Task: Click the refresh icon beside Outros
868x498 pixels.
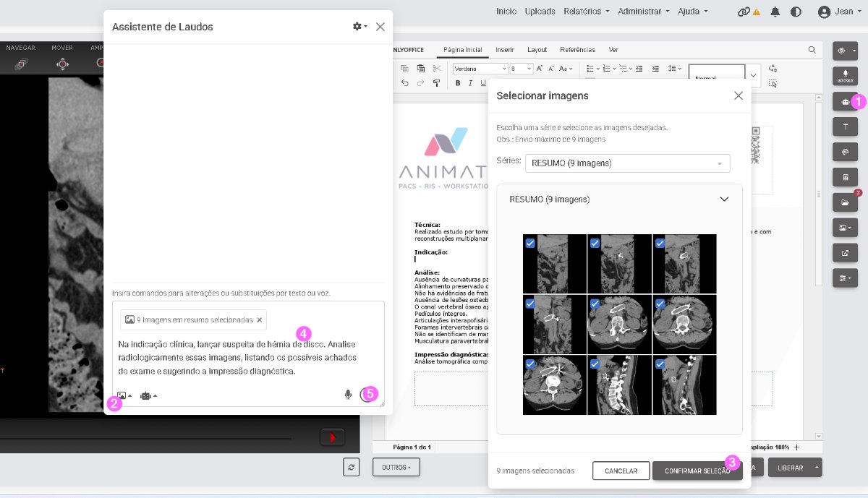Action: pyautogui.click(x=352, y=467)
